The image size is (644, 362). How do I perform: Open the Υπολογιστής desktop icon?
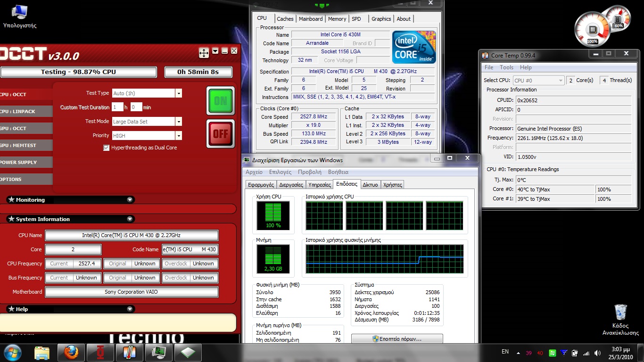pos(19,16)
